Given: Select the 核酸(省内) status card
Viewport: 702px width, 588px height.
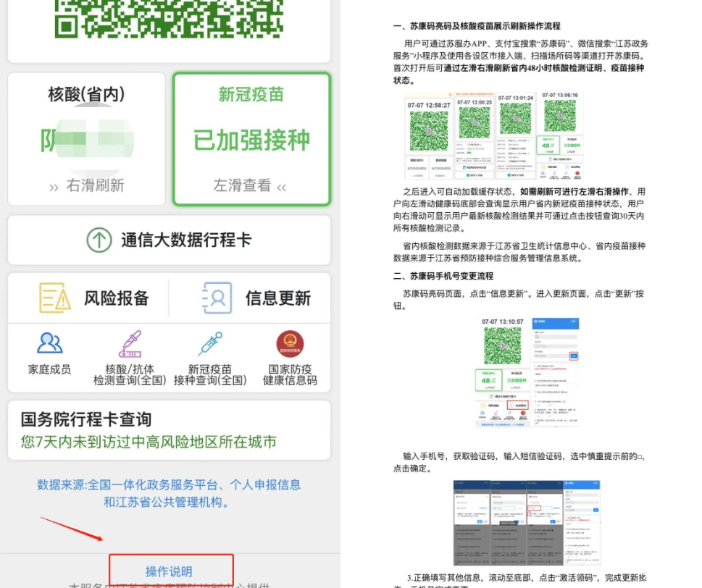Looking at the screenshot, I should tap(86, 139).
